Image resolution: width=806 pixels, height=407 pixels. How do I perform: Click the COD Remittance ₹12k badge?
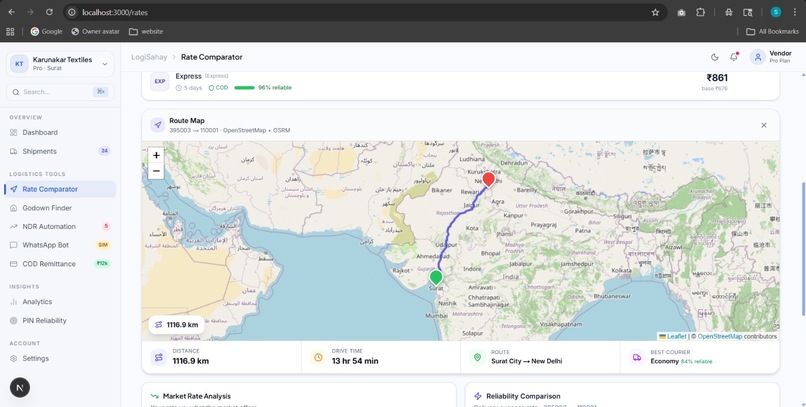(102, 264)
